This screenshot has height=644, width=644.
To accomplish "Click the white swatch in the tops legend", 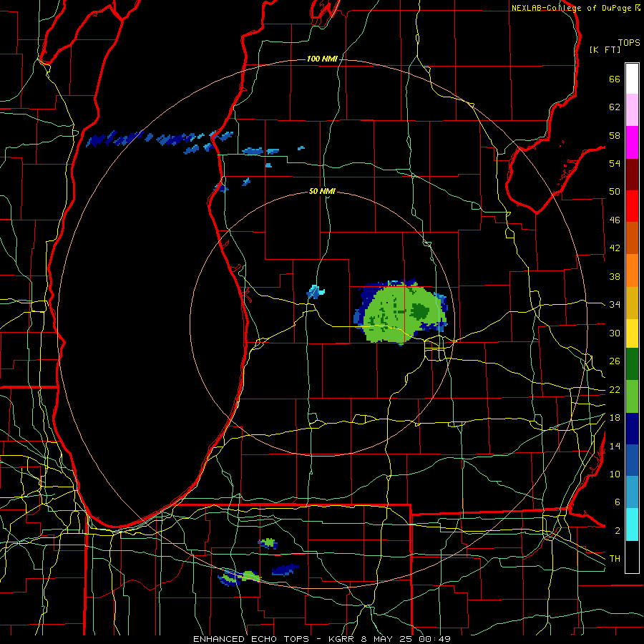I will click(632, 79).
